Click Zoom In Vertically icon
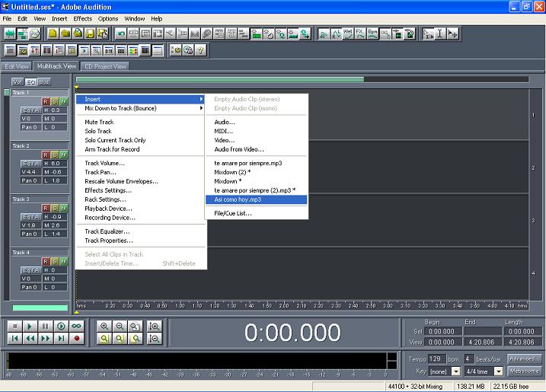 click(155, 327)
